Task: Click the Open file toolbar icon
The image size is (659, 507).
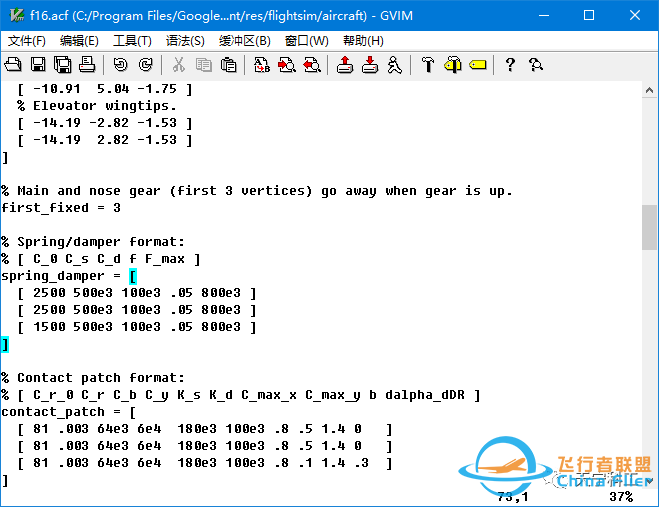Action: [14, 65]
